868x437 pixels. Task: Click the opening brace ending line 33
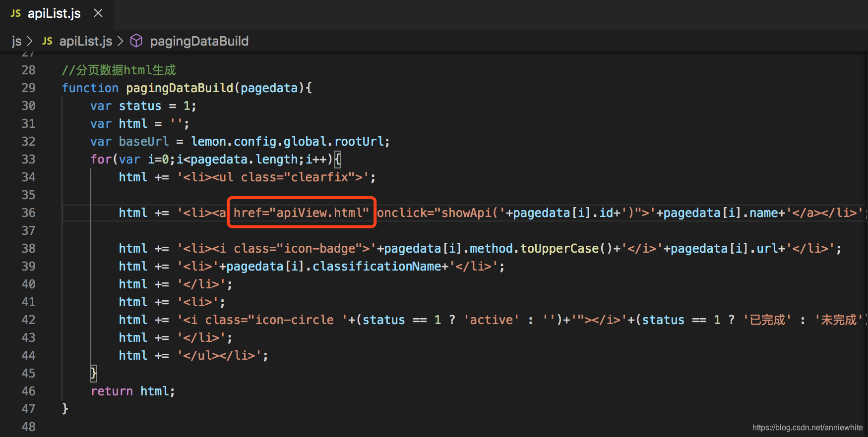point(337,159)
